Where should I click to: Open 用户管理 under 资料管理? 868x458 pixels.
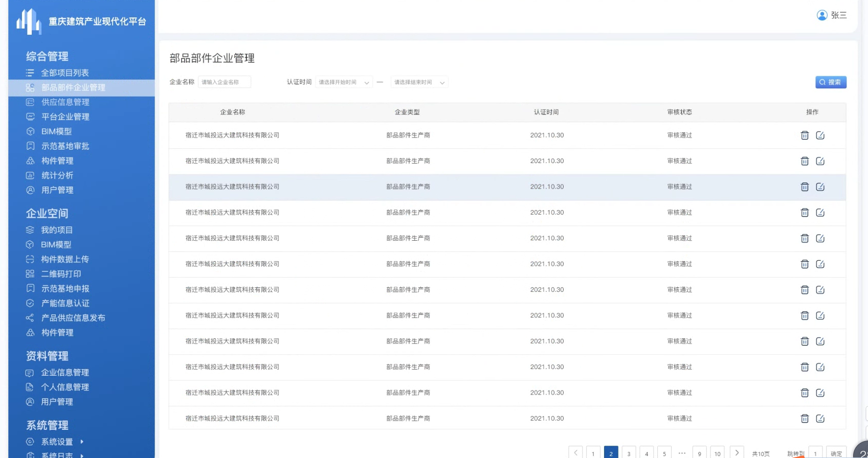pyautogui.click(x=57, y=402)
